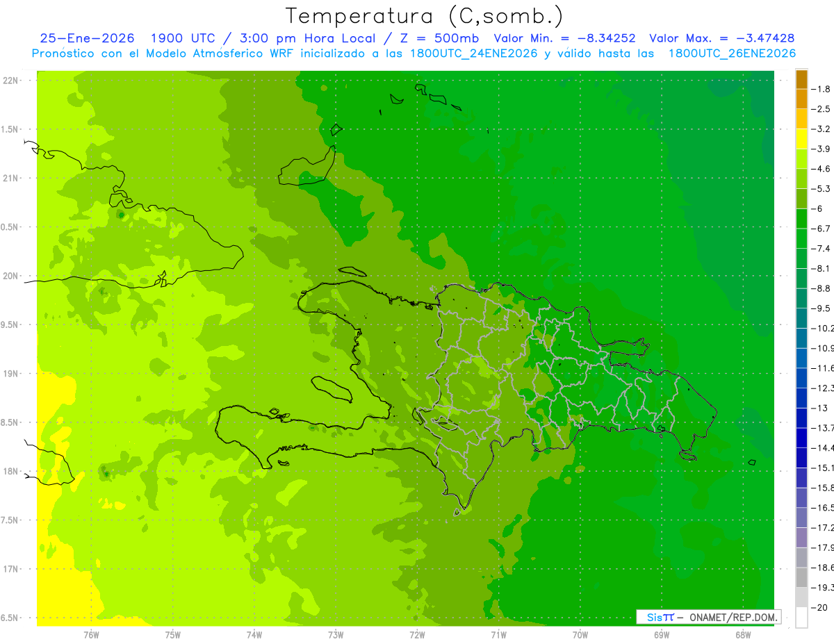This screenshot has width=834, height=644.
Task: Click the '-14.4' colorbar value
Action: (x=822, y=448)
